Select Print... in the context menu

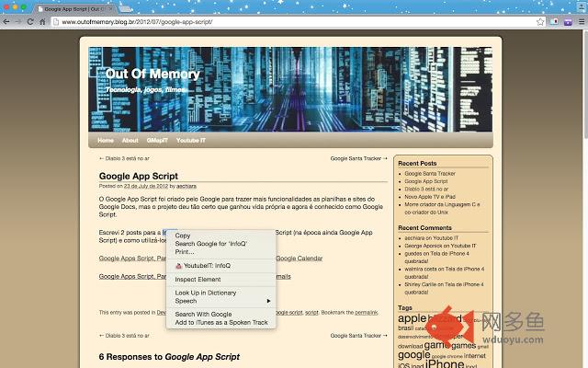pyautogui.click(x=185, y=252)
